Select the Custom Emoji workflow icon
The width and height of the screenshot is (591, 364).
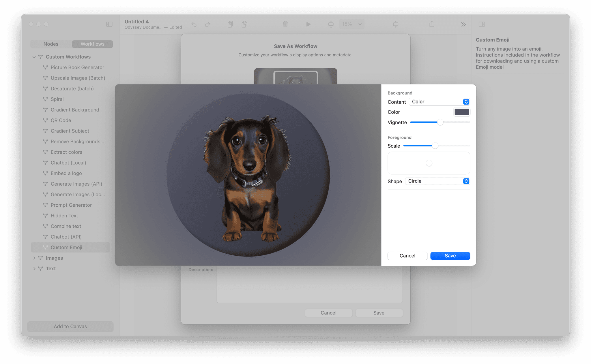point(46,247)
